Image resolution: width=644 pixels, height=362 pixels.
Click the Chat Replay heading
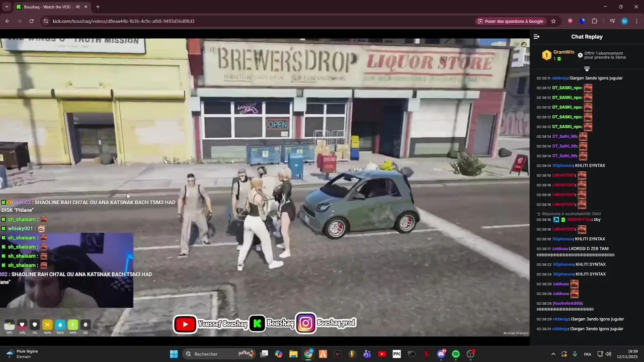(587, 37)
